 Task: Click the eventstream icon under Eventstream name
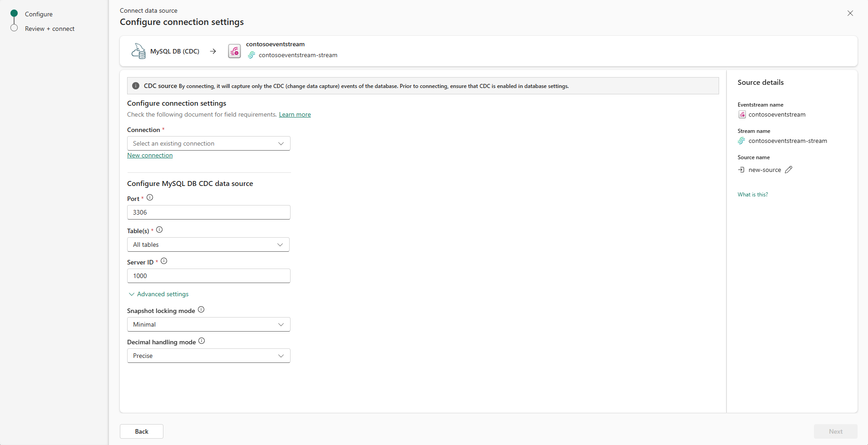click(x=742, y=115)
